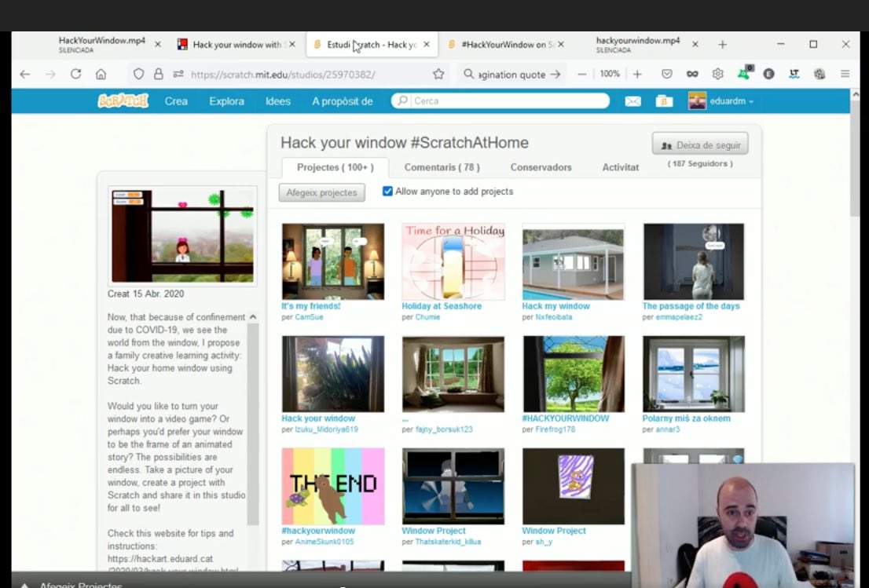The width and height of the screenshot is (869, 588).
Task: Click the Afegeix projectes button
Action: click(x=321, y=192)
